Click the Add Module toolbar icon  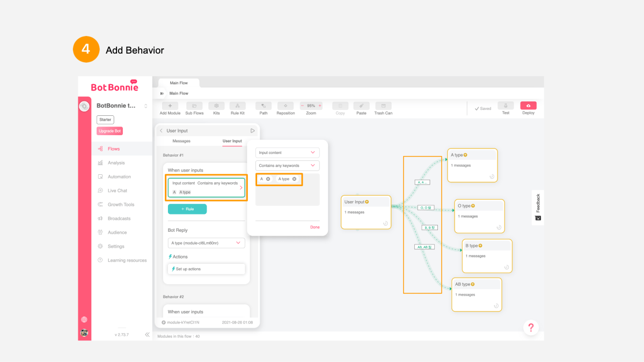coord(170,106)
